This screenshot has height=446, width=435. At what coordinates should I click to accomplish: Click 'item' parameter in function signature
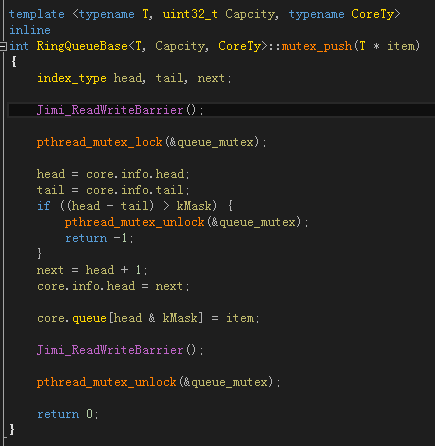pos(400,46)
